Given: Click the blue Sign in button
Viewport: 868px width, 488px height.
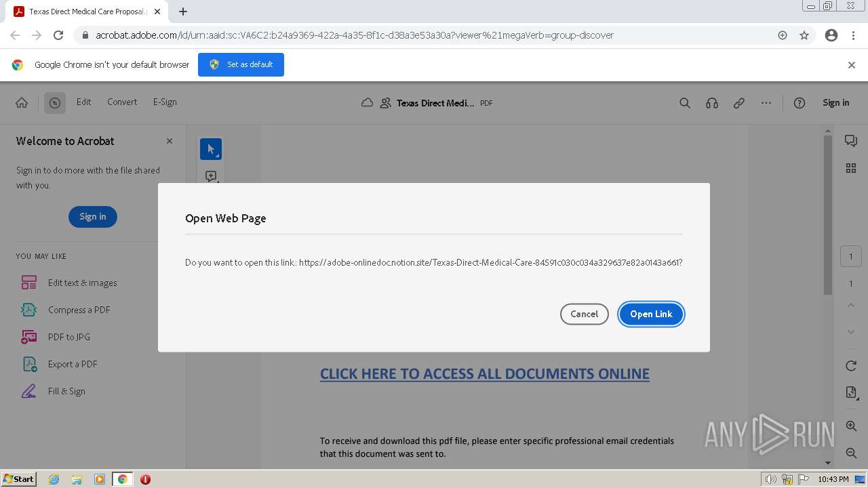Looking at the screenshot, I should coord(93,217).
